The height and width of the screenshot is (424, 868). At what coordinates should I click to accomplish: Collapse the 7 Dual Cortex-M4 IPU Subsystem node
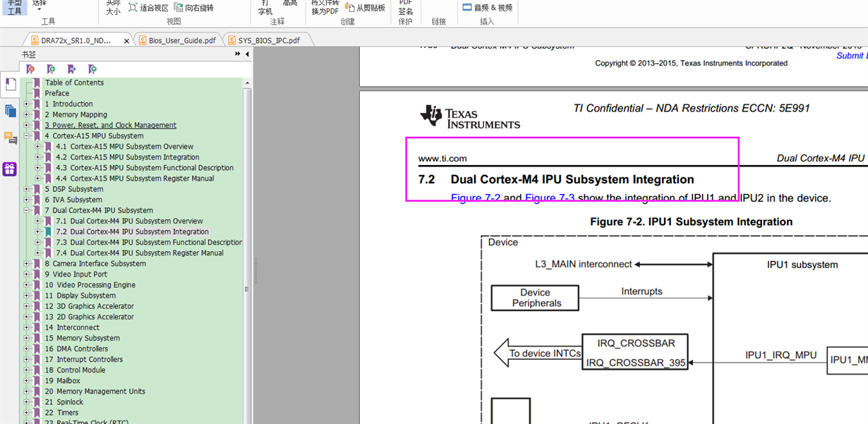coord(27,210)
